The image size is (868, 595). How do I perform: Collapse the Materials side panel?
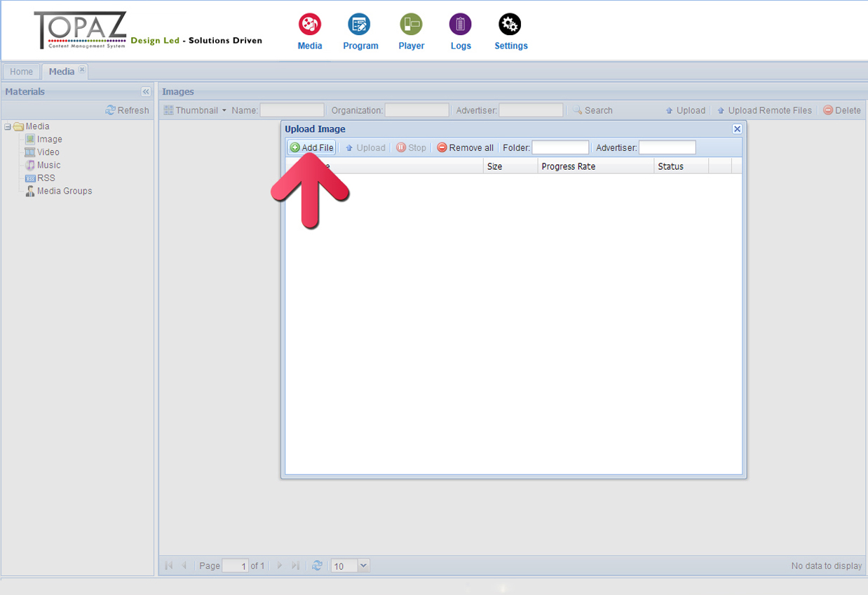pos(145,92)
